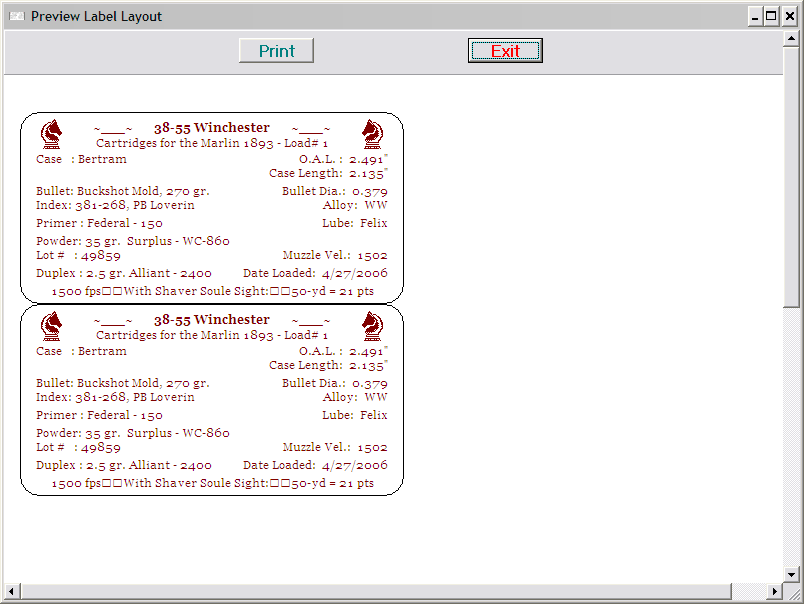This screenshot has height=604, width=804.
Task: Click top label 'Case : Bertram' text
Action: [x=81, y=159]
